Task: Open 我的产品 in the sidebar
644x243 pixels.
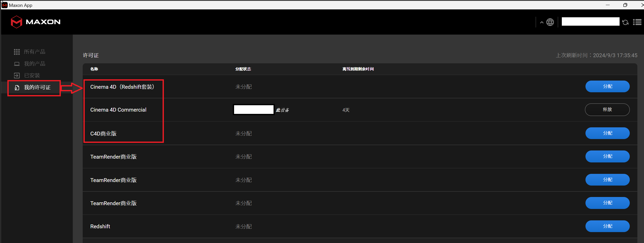Action: 35,64
